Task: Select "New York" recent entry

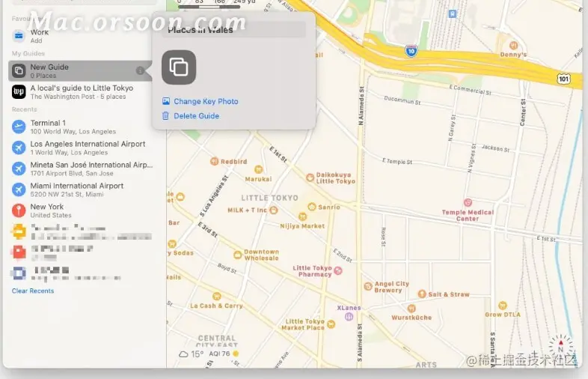Action: point(82,210)
